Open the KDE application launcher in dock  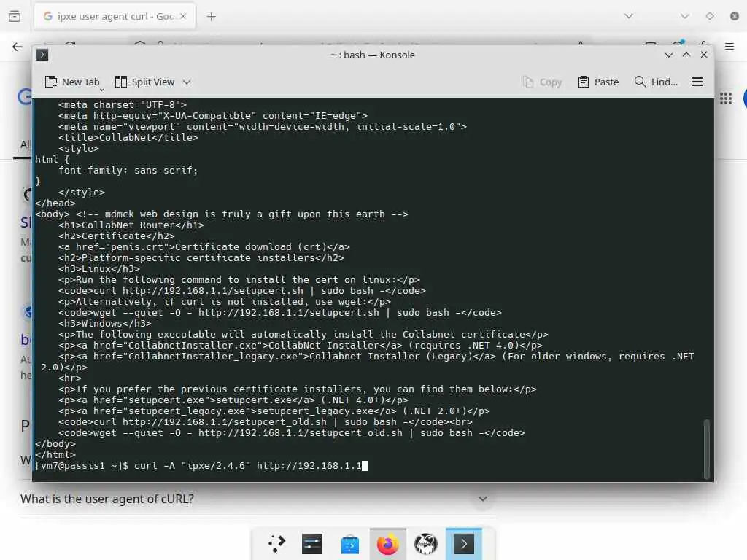pyautogui.click(x=276, y=544)
